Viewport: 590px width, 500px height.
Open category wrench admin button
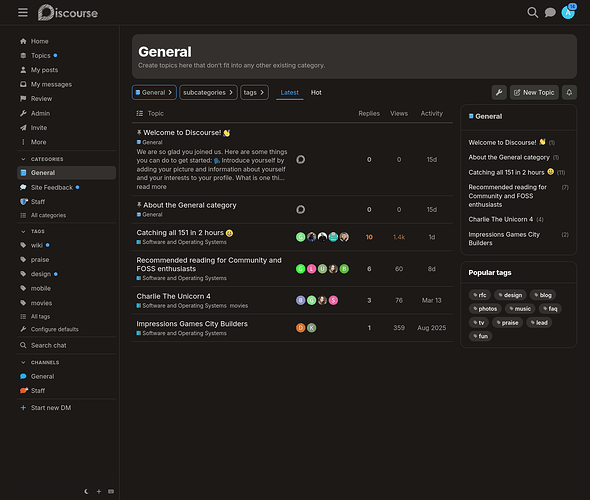point(499,92)
